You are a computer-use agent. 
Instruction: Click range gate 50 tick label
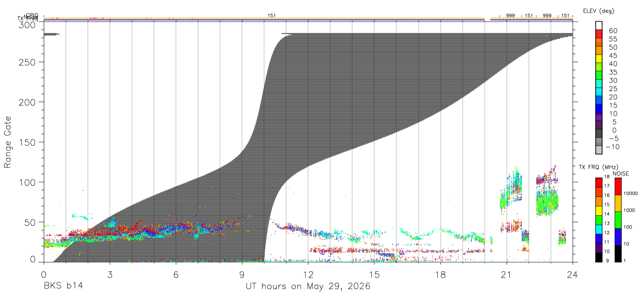coord(30,222)
